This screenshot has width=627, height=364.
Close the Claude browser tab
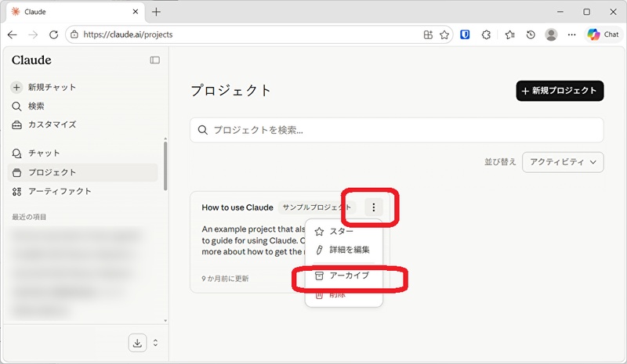coord(135,12)
